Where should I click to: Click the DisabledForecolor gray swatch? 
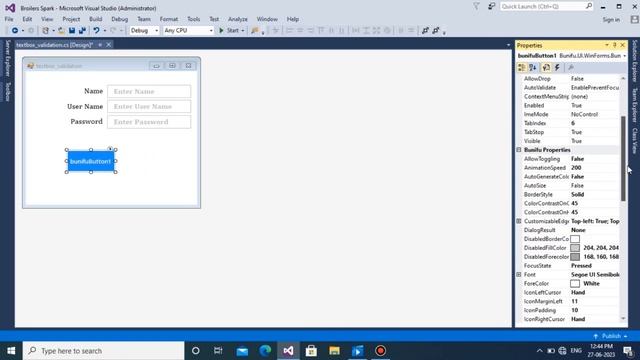(575, 257)
